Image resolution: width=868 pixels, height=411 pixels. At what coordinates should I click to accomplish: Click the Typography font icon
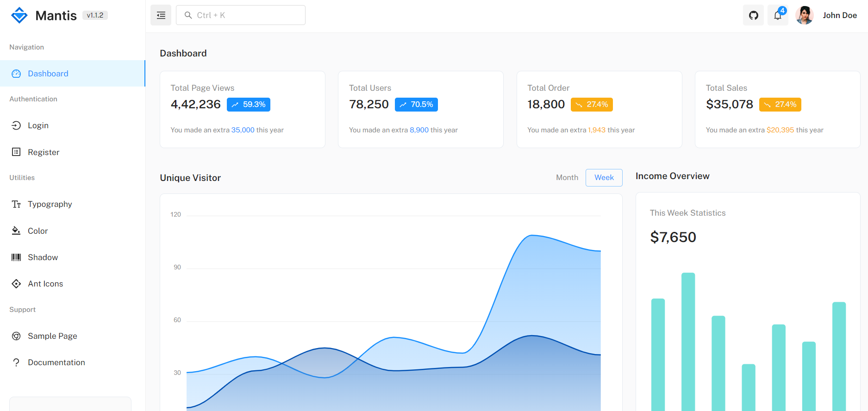[x=16, y=204]
